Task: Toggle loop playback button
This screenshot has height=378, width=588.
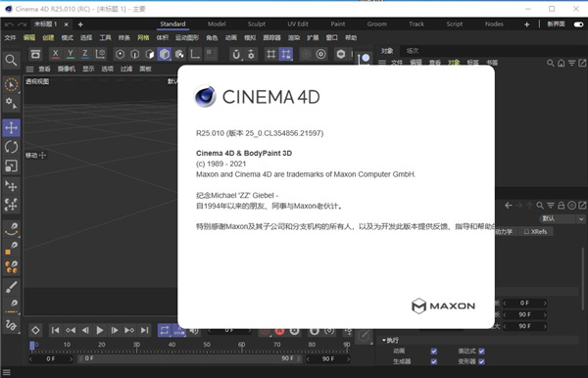Action: point(165,330)
